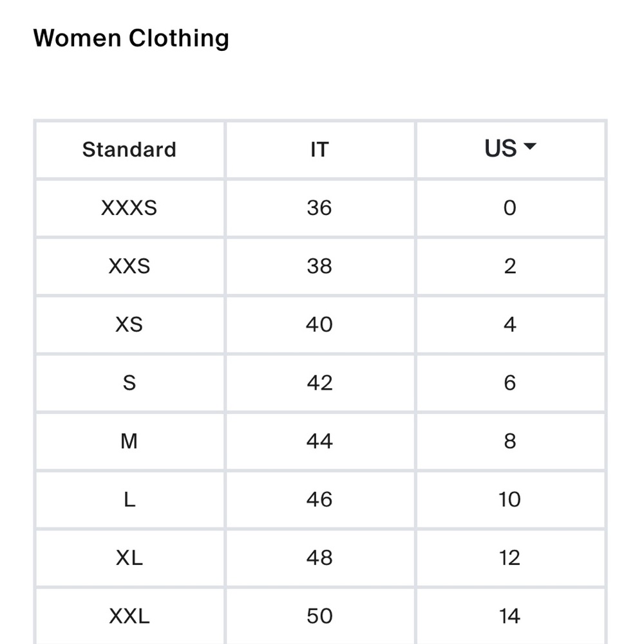Select the XXS standard size cell

click(x=129, y=266)
